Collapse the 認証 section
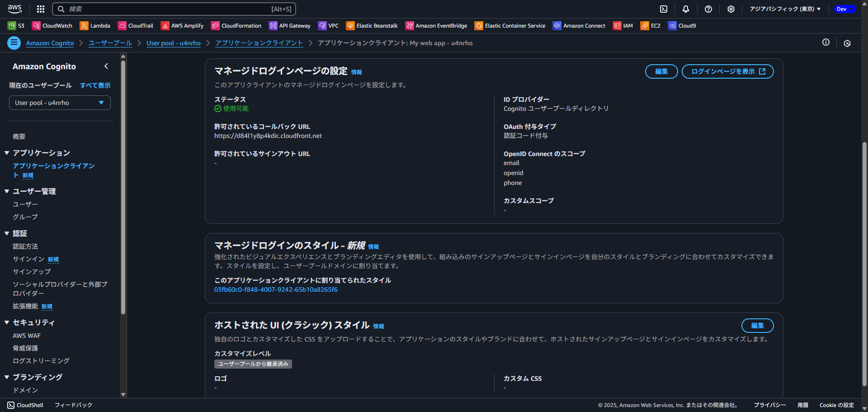Viewport: 868px width, 412px height. click(x=7, y=233)
